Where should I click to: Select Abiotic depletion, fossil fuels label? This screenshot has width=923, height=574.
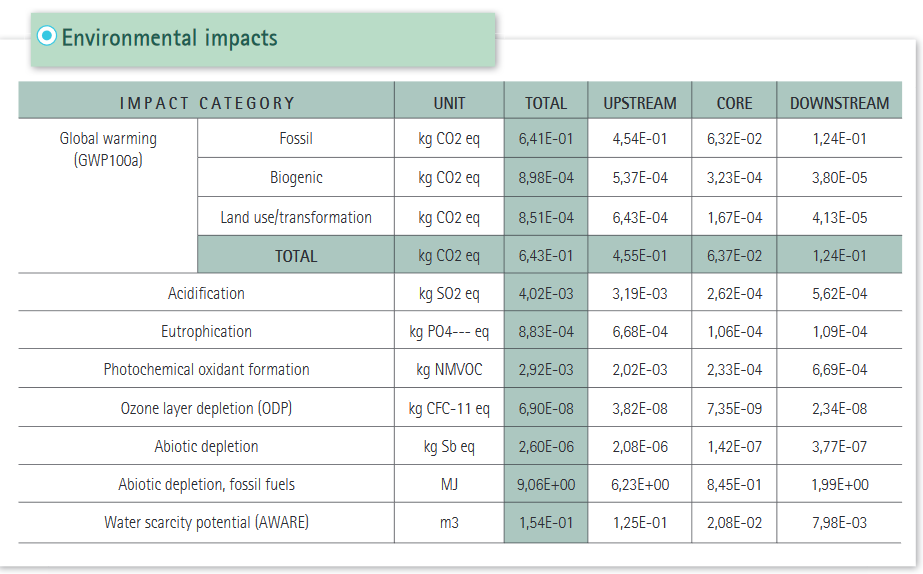(206, 484)
